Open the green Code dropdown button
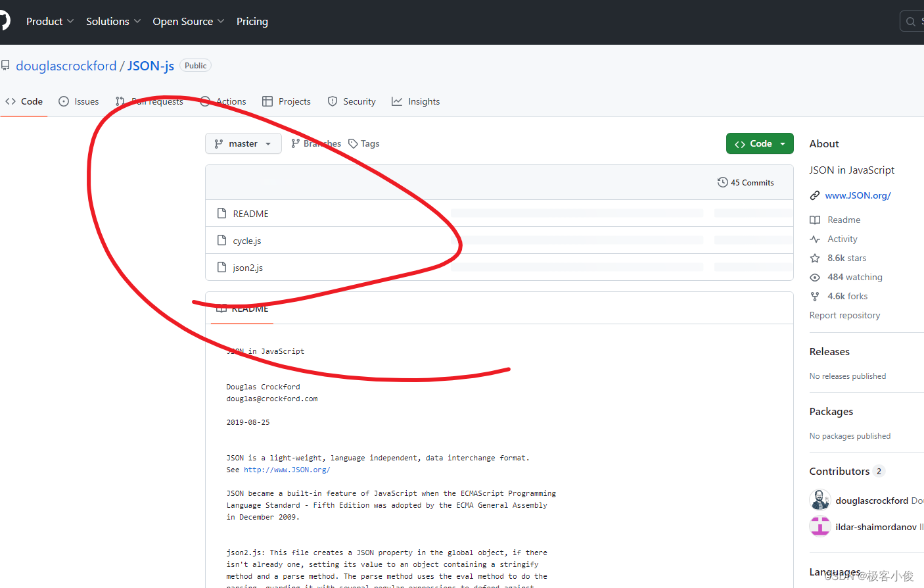Screen dimensions: 924x588 760,143
